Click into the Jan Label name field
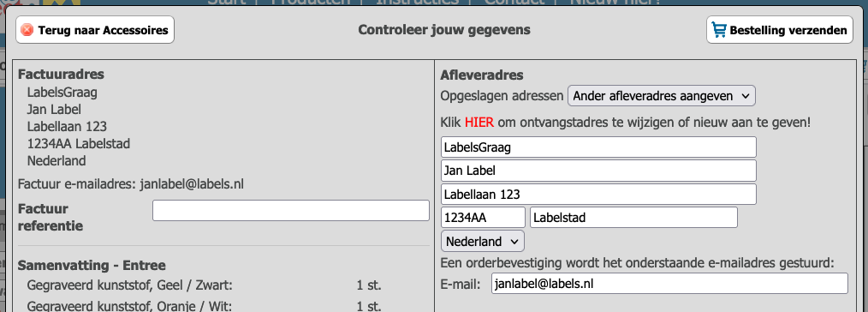Screen dimensions: 868x312 click(598, 171)
